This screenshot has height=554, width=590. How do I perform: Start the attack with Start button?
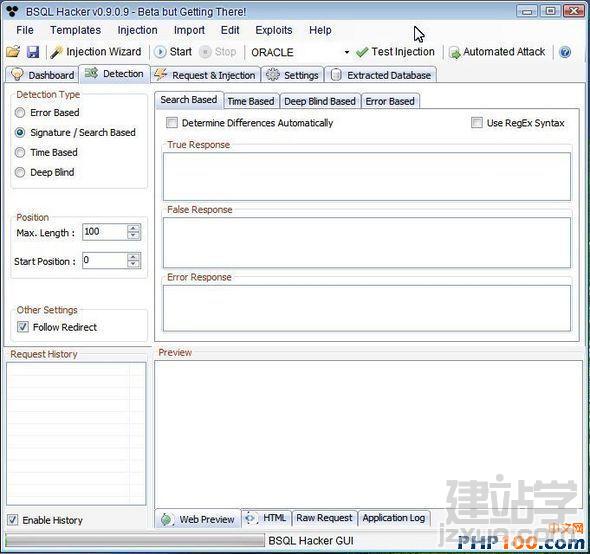point(173,52)
